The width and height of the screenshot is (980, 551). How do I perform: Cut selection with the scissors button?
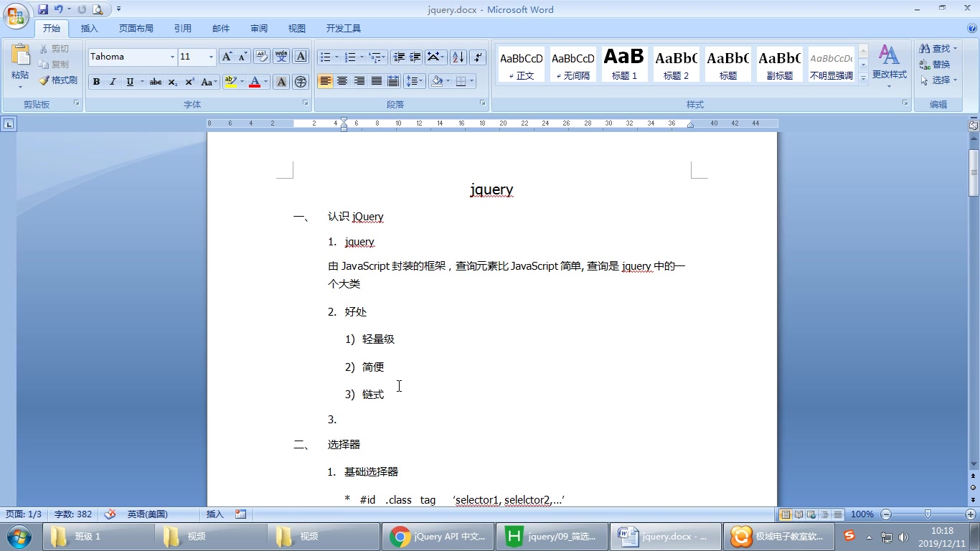[x=54, y=49]
